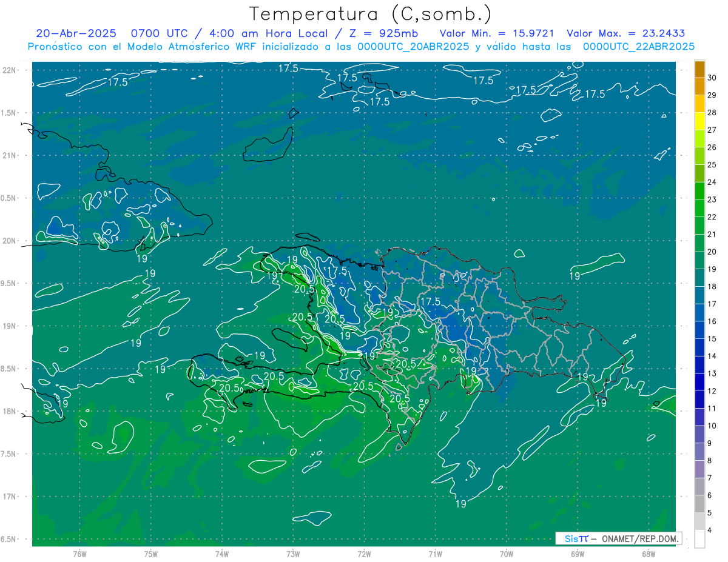
Task: Click the "17" value on the color scale
Action: tap(712, 304)
